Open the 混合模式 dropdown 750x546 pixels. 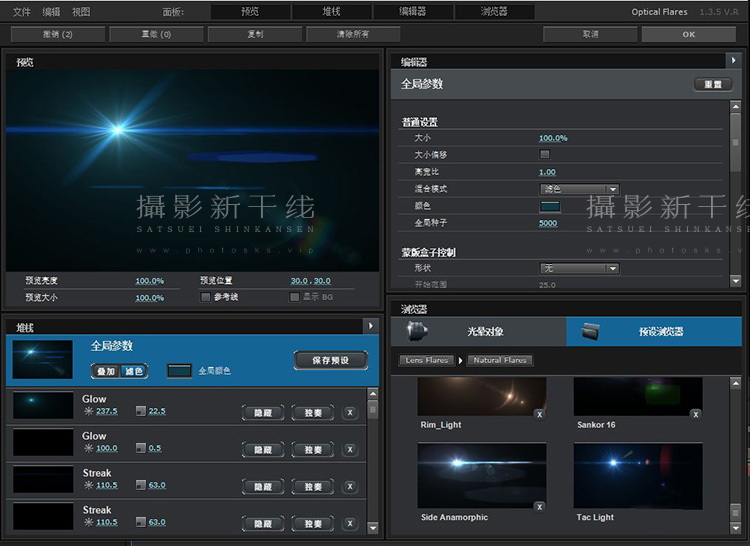point(579,189)
